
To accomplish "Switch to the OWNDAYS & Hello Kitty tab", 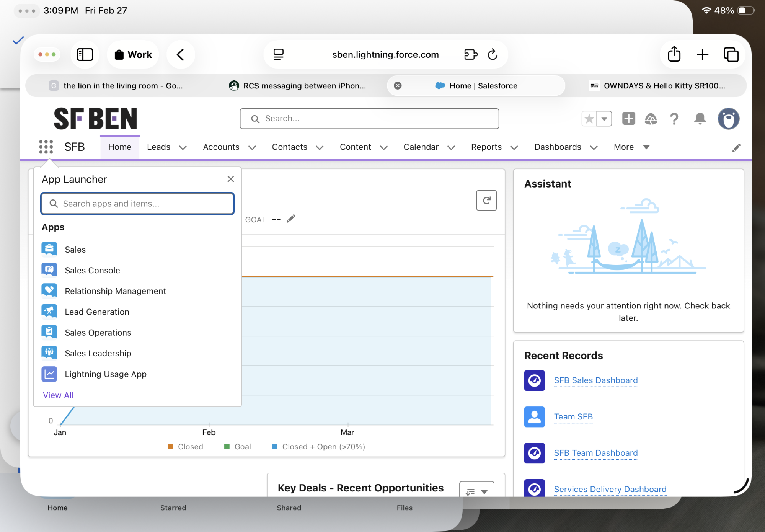I will [x=658, y=86].
